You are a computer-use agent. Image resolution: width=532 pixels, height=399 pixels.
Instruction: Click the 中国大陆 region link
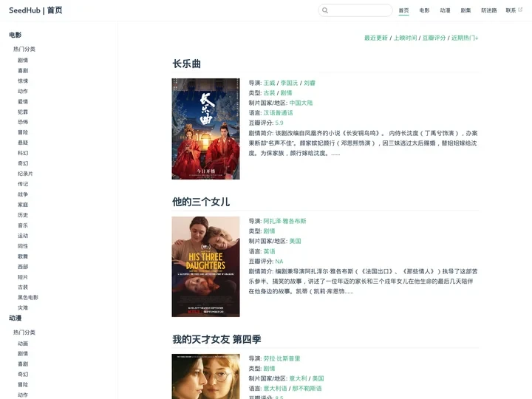tap(301, 103)
